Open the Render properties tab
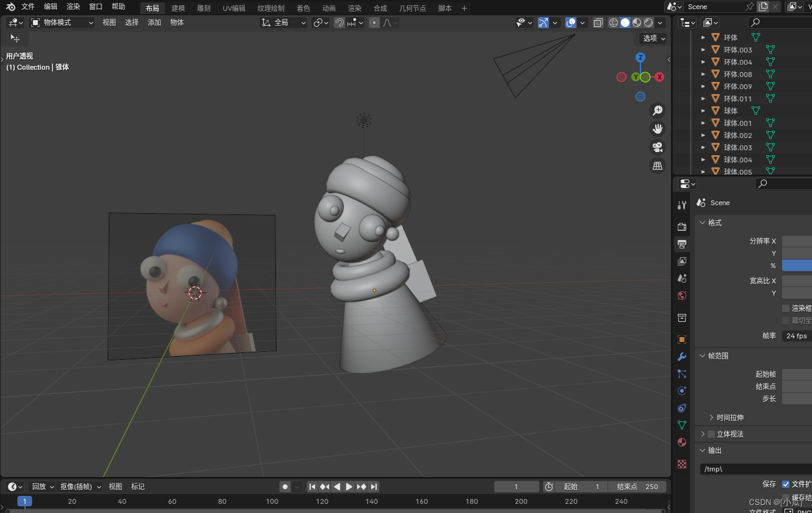Screen dimensions: 812x513 click(682, 227)
